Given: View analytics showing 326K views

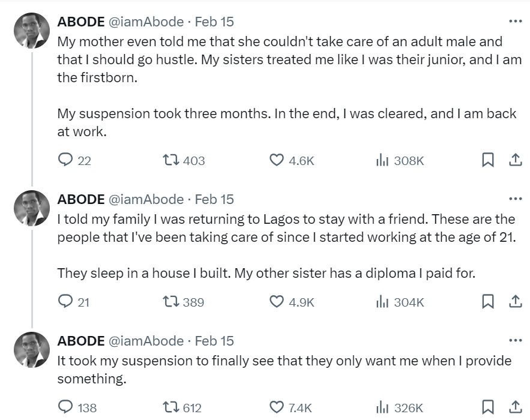Looking at the screenshot, I should 381,407.
